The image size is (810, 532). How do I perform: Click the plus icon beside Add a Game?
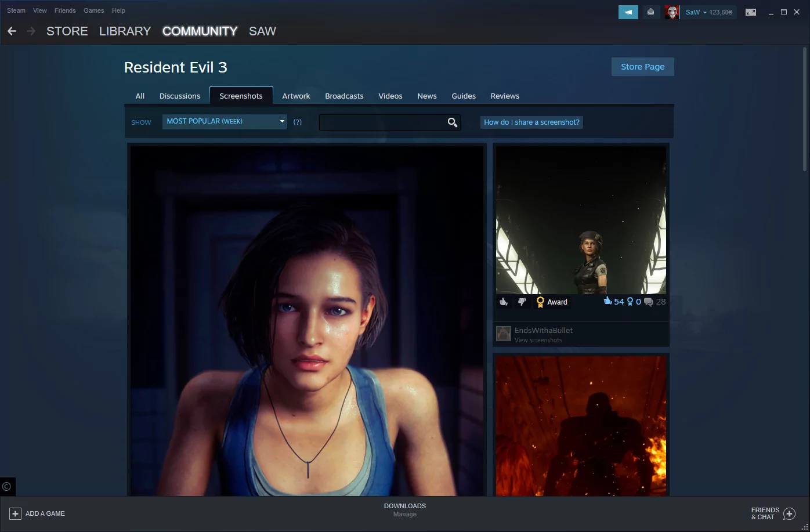15,513
